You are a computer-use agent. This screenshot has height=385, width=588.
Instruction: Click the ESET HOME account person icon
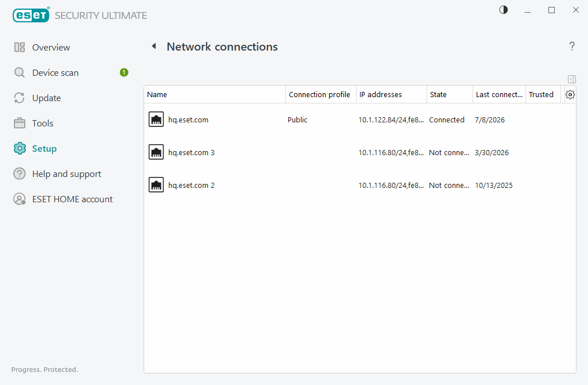[20, 199]
